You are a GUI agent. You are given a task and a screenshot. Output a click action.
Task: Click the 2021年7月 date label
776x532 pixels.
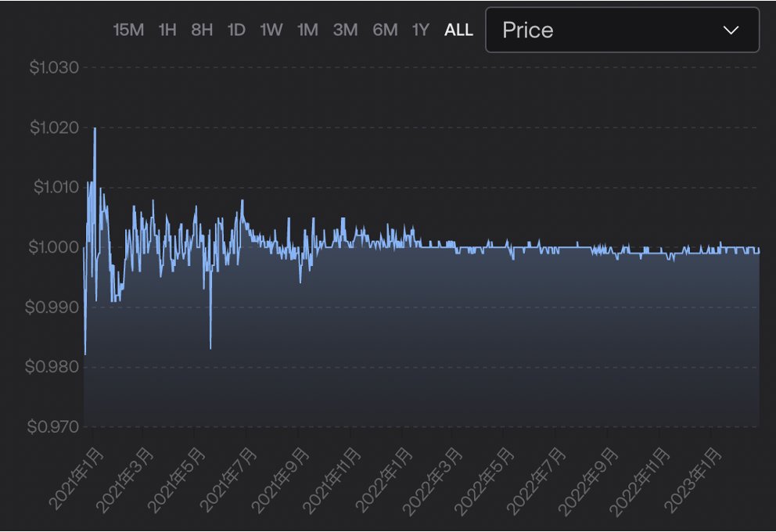tap(228, 480)
